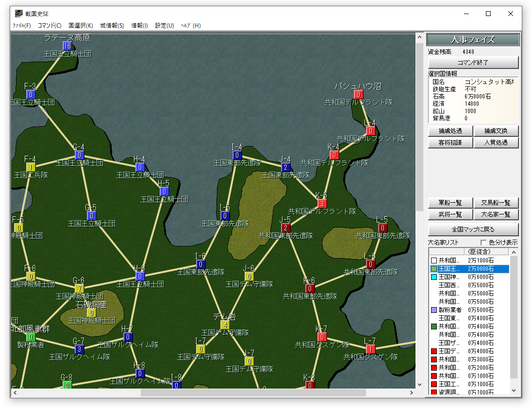Image resolution: width=532 pixels, height=408 pixels.
Task: Click the green 北部風車群 node marker
Action: point(31,337)
